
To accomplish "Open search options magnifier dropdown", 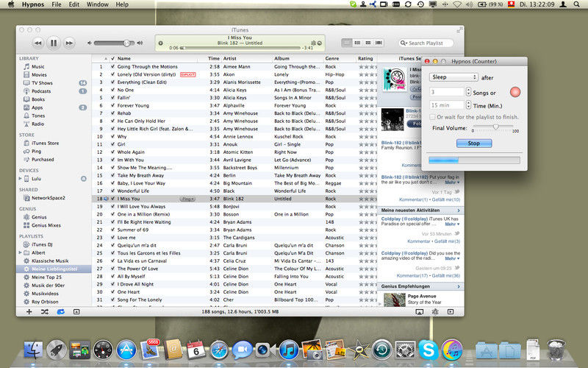I will tap(404, 43).
